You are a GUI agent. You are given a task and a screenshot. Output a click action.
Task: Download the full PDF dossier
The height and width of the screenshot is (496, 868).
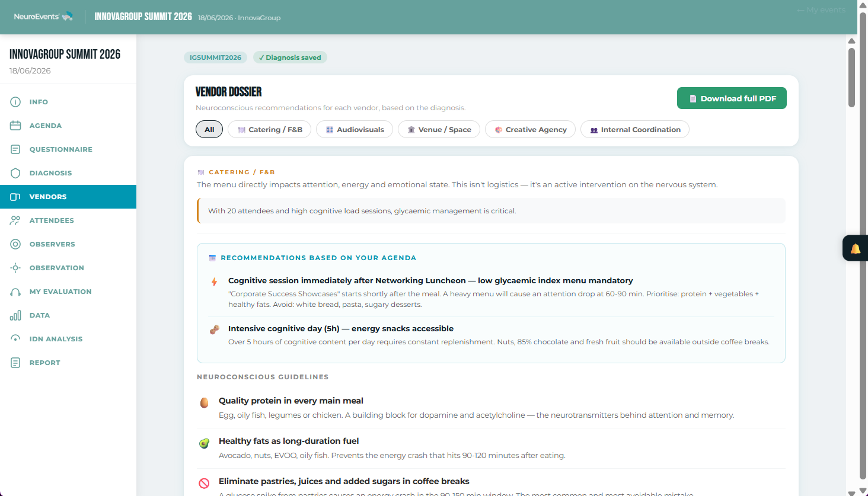point(732,98)
